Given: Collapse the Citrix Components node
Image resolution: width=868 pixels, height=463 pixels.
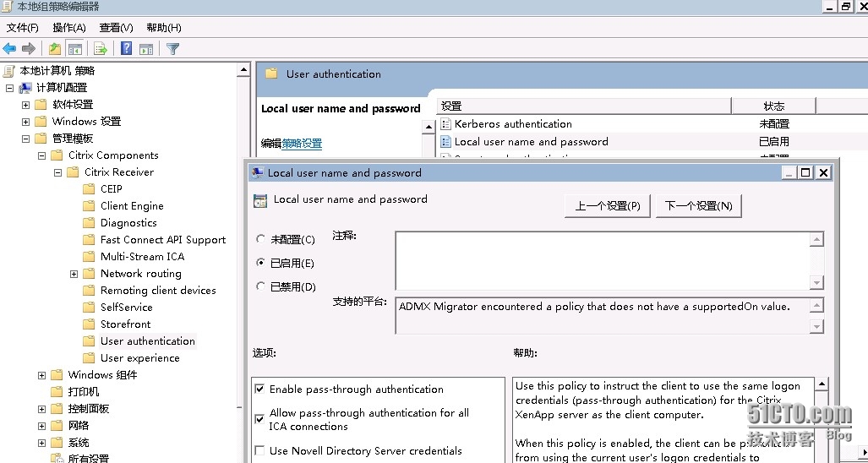Looking at the screenshot, I should tap(41, 155).
